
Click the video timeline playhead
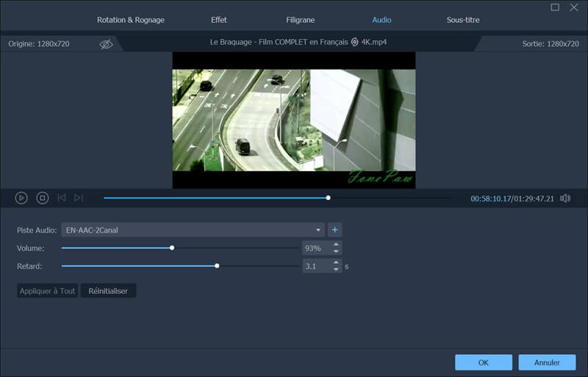coord(328,198)
